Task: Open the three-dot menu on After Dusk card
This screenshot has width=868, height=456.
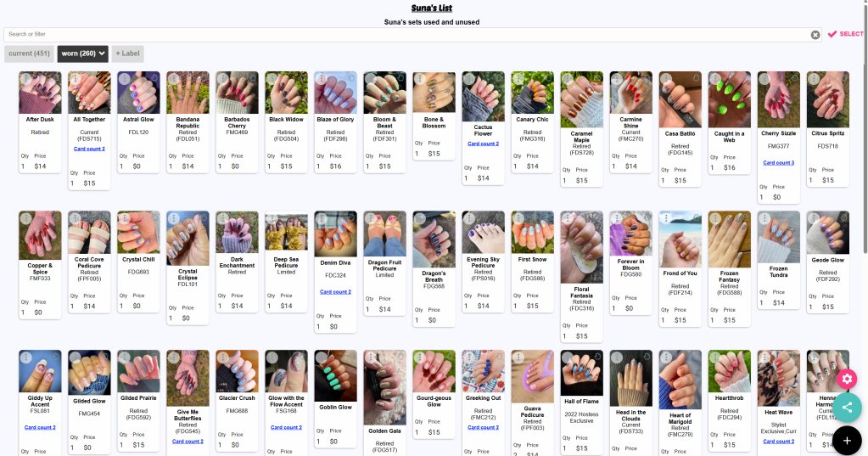Action: click(26, 79)
